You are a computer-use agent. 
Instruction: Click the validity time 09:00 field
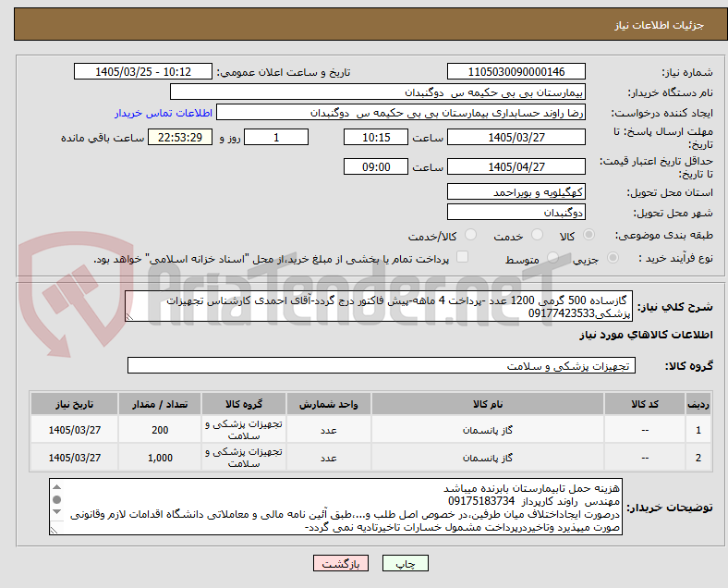[376, 166]
